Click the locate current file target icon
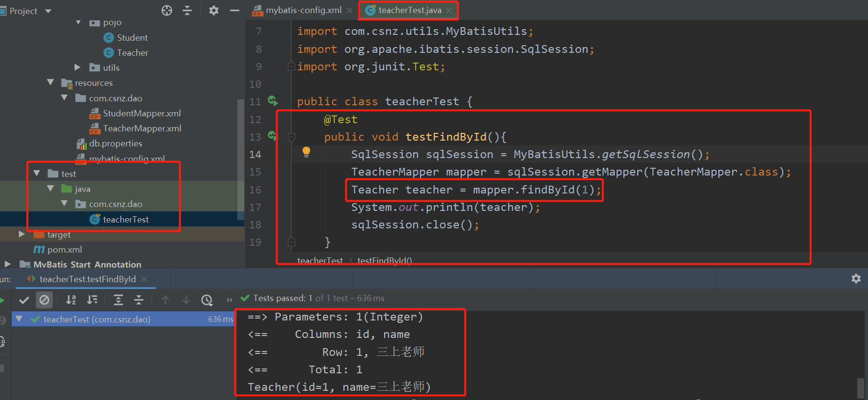 (x=167, y=11)
